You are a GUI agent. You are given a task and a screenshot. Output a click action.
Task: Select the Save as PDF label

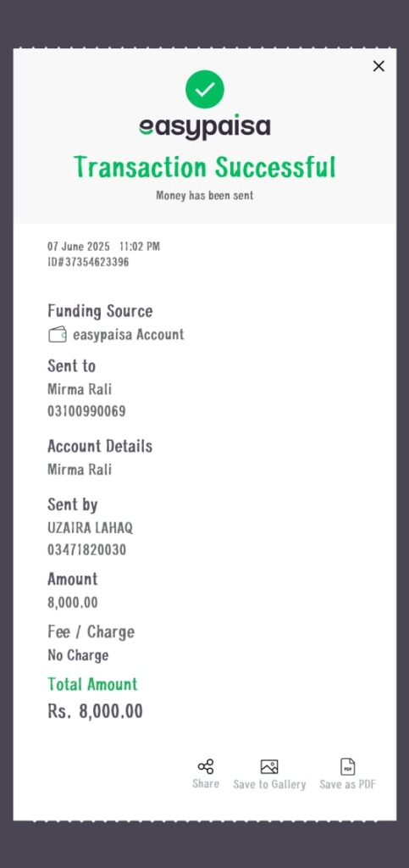(x=348, y=784)
